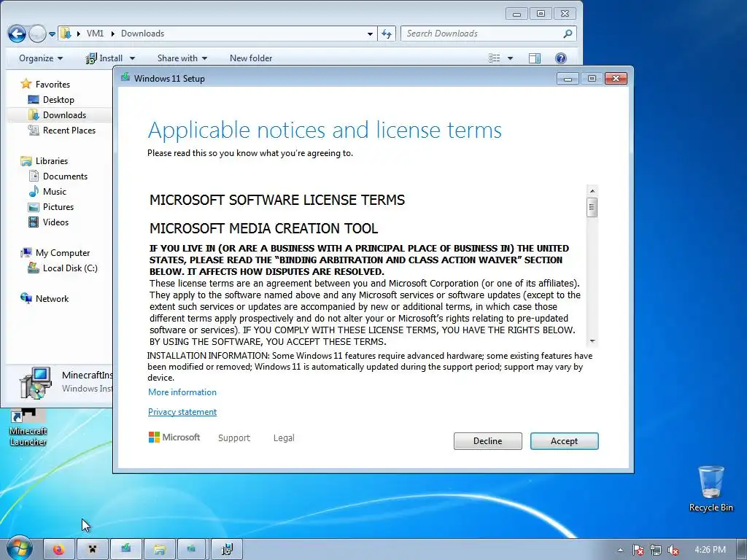Click the search magnifier icon

pos(568,34)
